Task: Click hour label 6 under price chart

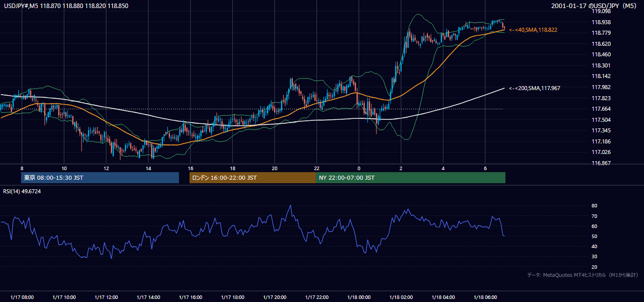Action: tap(485, 168)
